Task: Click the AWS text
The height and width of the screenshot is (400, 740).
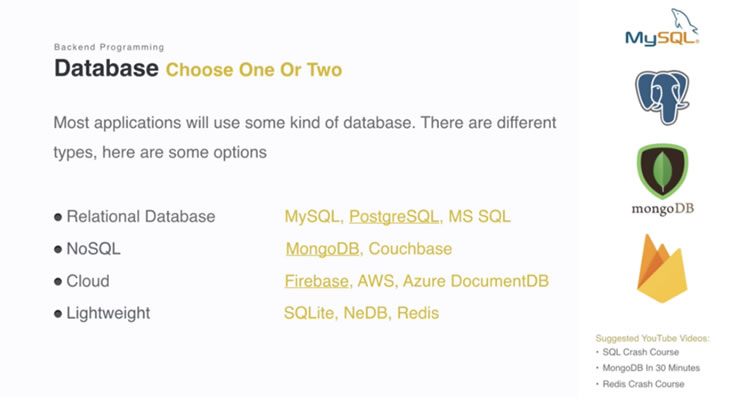Action: tap(378, 281)
